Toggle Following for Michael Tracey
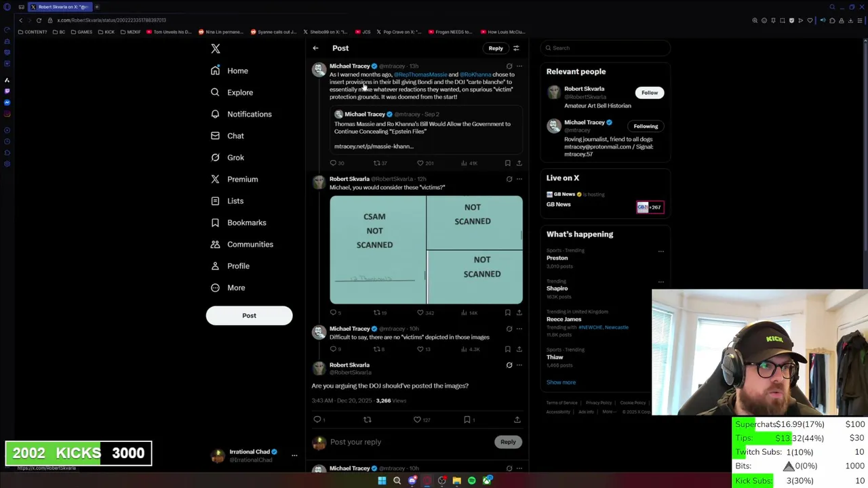Image resolution: width=868 pixels, height=488 pixels. tap(646, 126)
